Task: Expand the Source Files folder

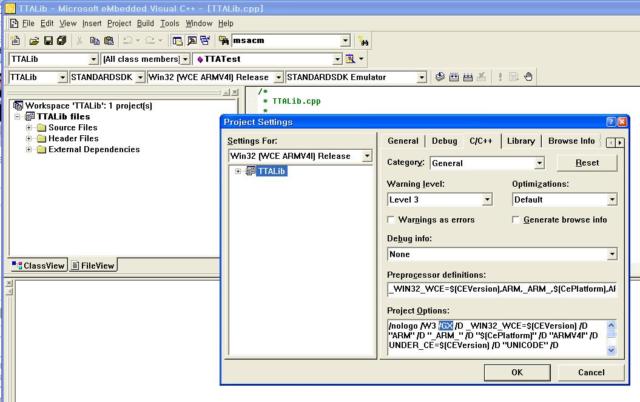Action: tap(29, 128)
